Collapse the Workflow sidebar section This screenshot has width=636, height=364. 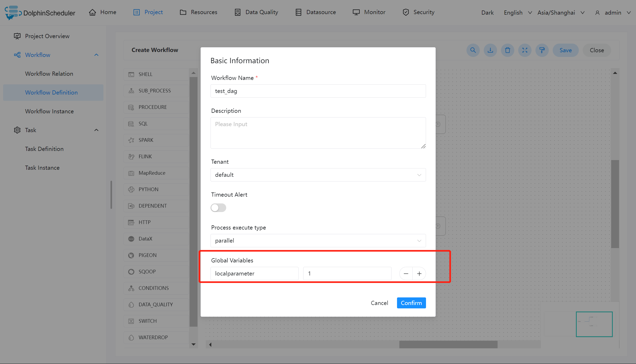click(96, 55)
